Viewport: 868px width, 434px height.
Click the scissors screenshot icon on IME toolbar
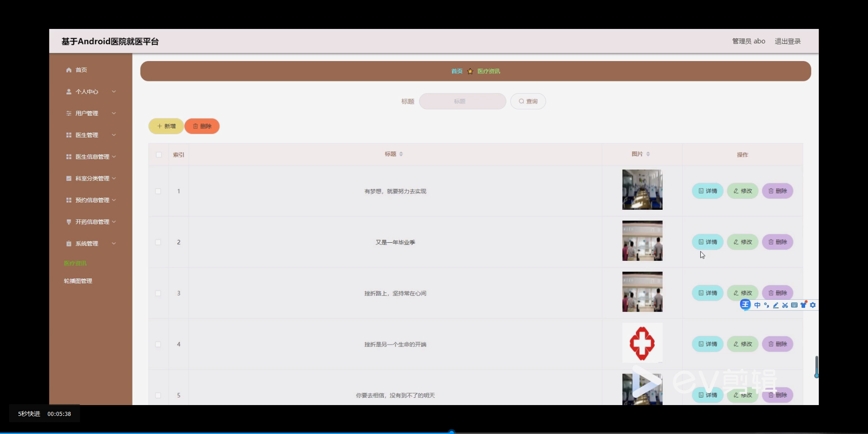tap(785, 305)
